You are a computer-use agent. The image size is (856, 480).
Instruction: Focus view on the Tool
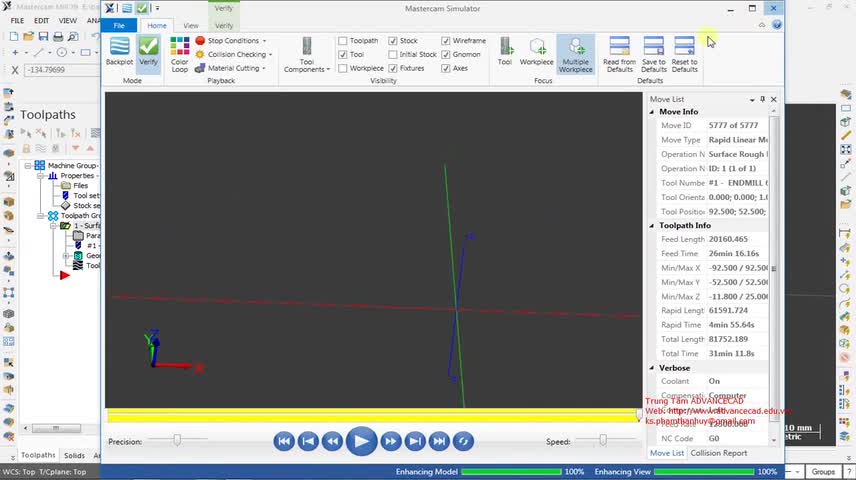pos(505,51)
